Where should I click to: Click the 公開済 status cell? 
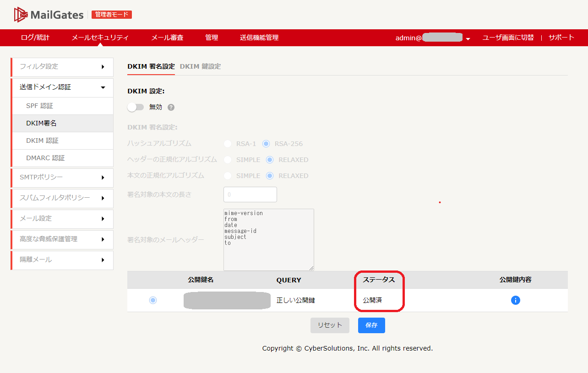(x=372, y=300)
